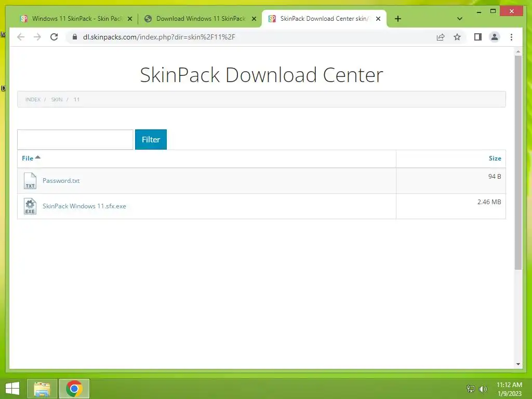This screenshot has width=532, height=399.
Task: Click the page vertical scrollbar thumb
Action: pyautogui.click(x=518, y=163)
